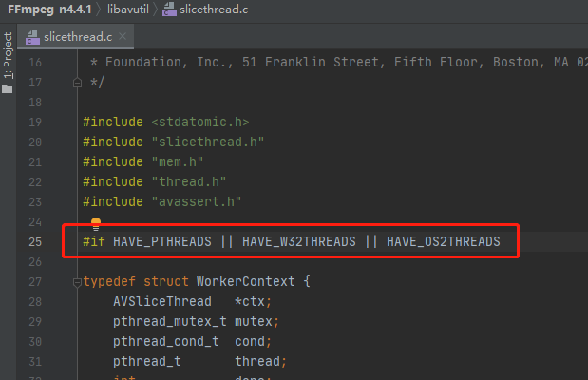Click the HAVE_OS2THREADS macro
588x380 pixels.
pyautogui.click(x=443, y=241)
